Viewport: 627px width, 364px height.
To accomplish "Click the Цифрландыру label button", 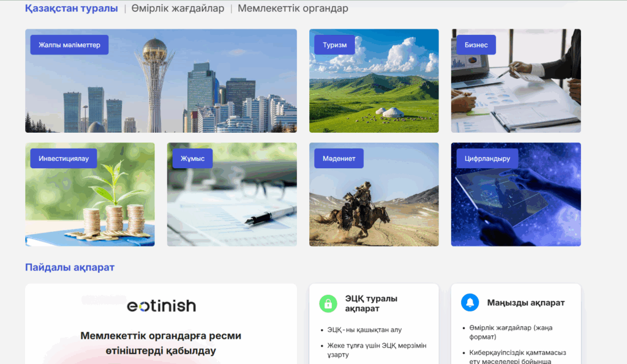I will pos(483,158).
